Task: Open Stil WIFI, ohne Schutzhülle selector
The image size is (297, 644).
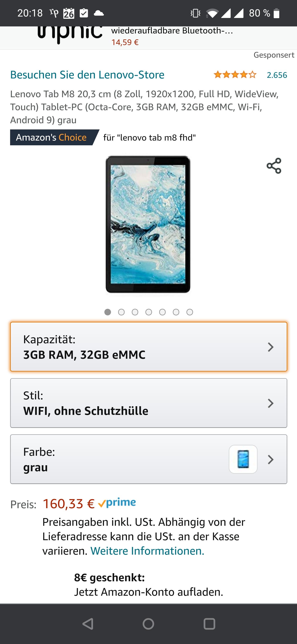Action: coord(149,403)
